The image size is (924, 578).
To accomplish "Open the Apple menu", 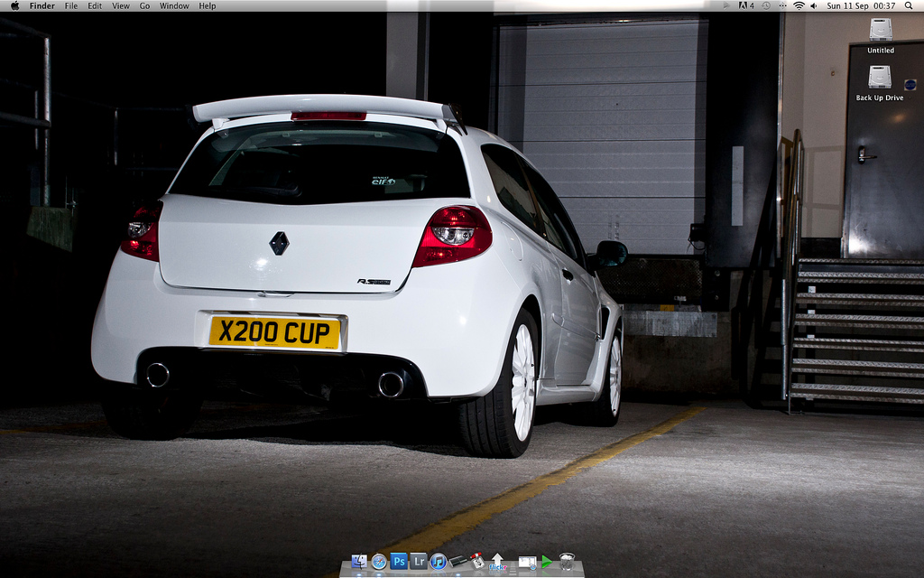I will [x=14, y=6].
